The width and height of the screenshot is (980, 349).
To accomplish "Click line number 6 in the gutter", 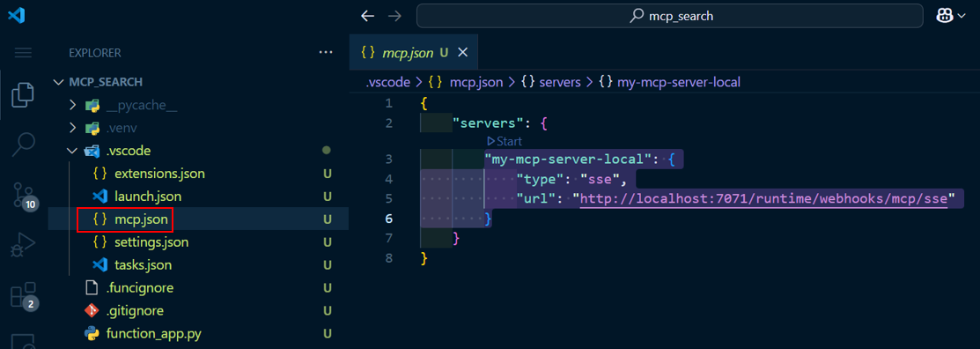I will pyautogui.click(x=389, y=219).
